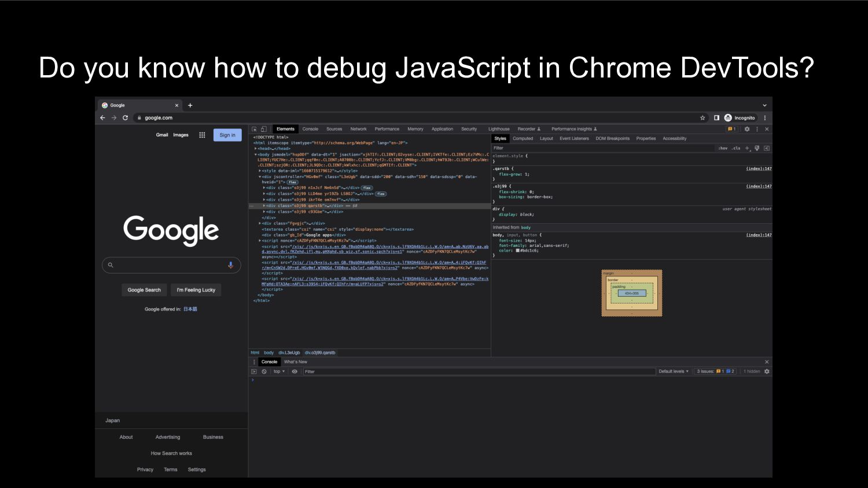This screenshot has width=868, height=488.
Task: Open DevTools settings gear icon
Action: [747, 129]
